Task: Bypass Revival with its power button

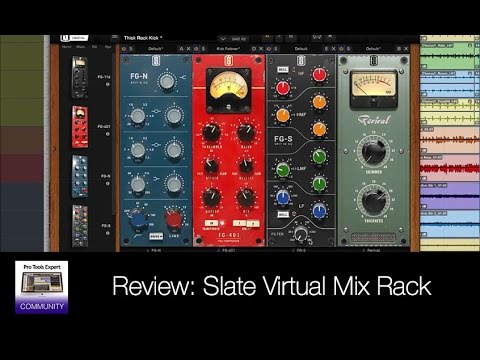Action: pyautogui.click(x=342, y=49)
